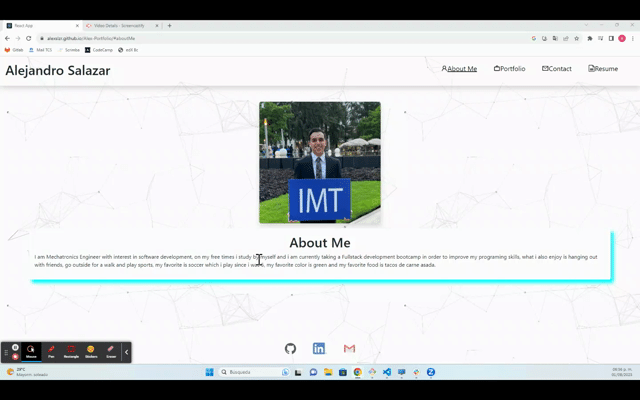Open the Screencastify Stickers tool
Screen dimensions: 640x400
click(91, 352)
